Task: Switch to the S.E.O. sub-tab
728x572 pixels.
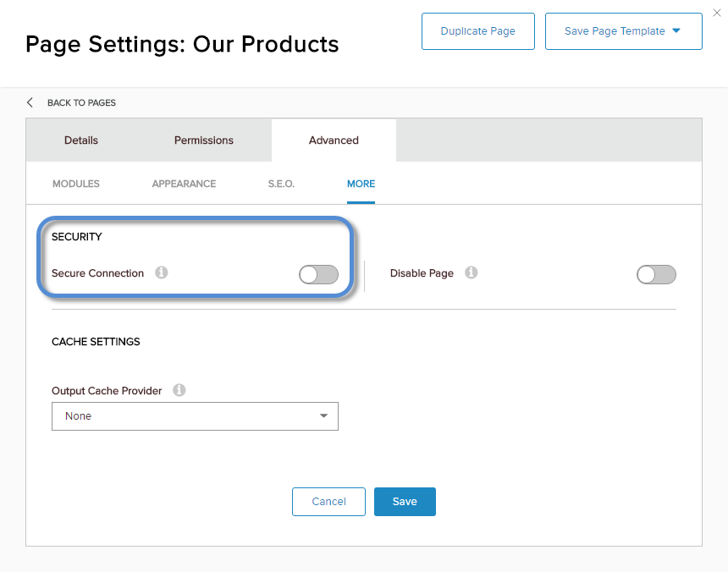Action: pos(281,184)
